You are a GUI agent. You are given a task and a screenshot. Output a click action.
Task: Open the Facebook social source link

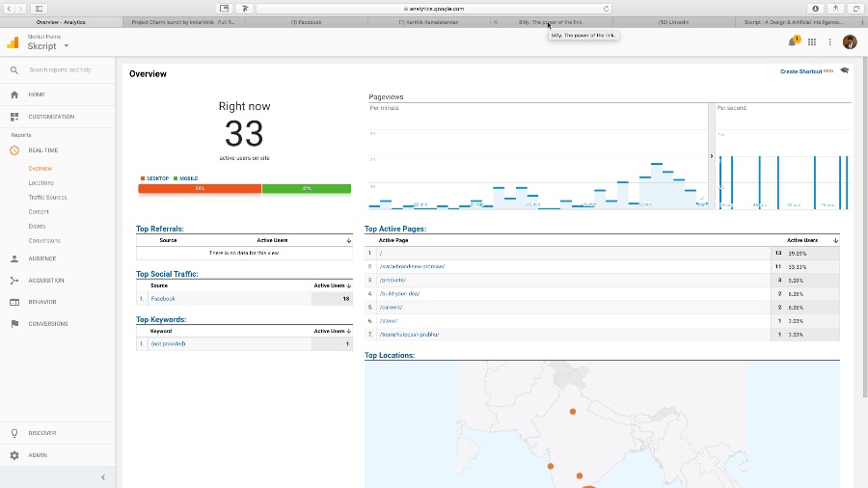(x=163, y=299)
